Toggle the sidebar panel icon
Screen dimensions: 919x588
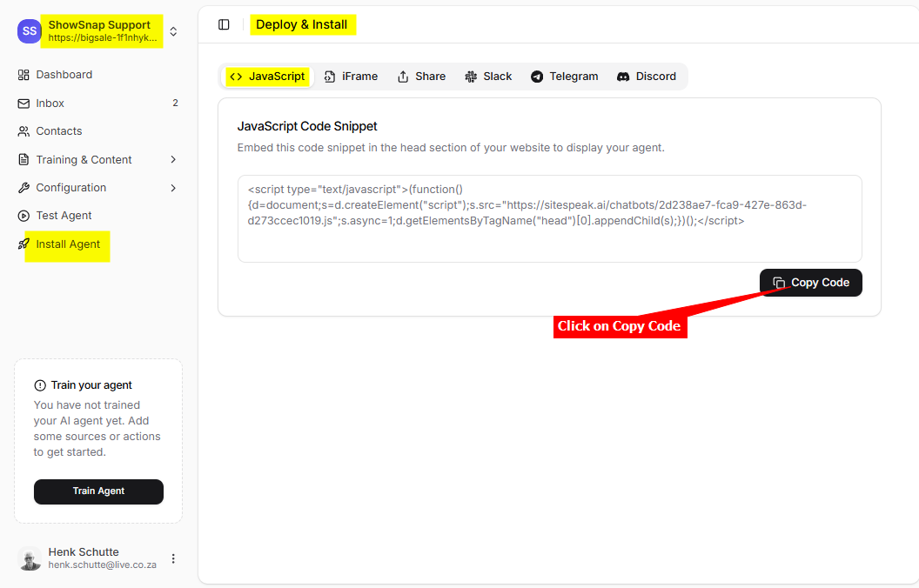(x=224, y=24)
